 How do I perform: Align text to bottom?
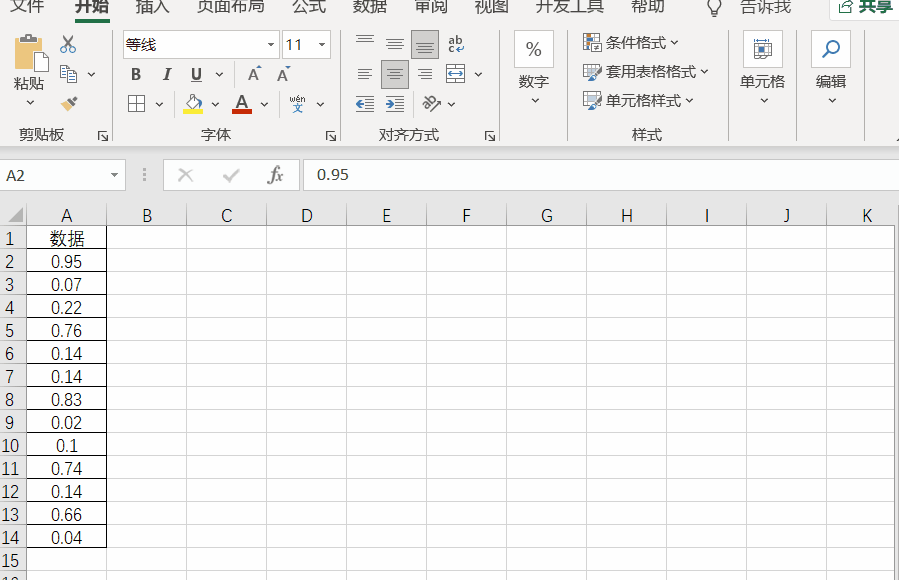click(425, 45)
